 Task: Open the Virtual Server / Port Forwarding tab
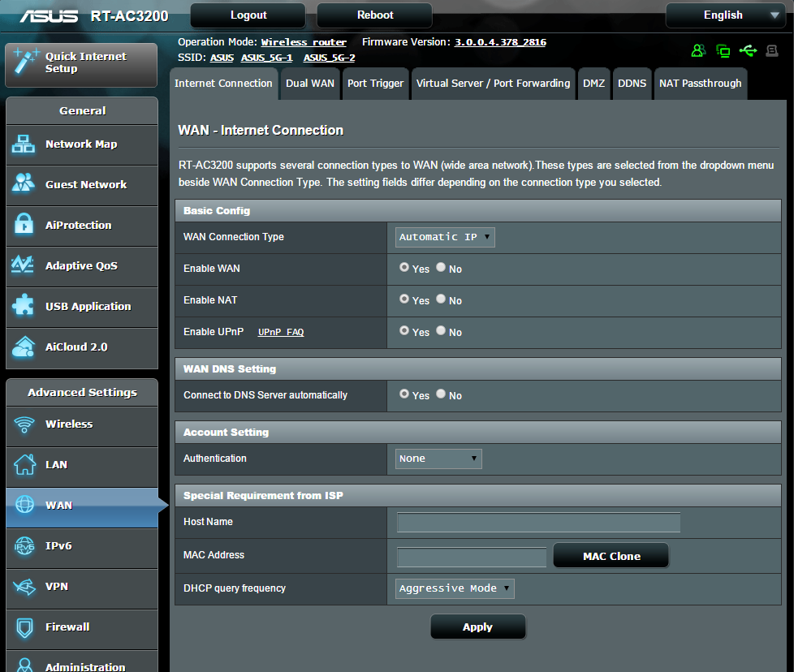click(494, 84)
